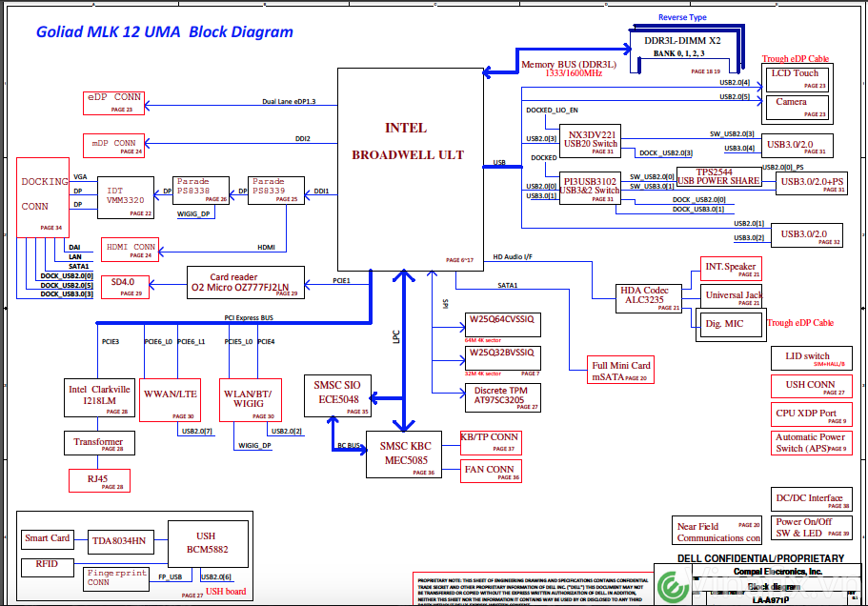This screenshot has height=606, width=868.
Task: Select the WWAN/LTE block
Action: pyautogui.click(x=170, y=400)
